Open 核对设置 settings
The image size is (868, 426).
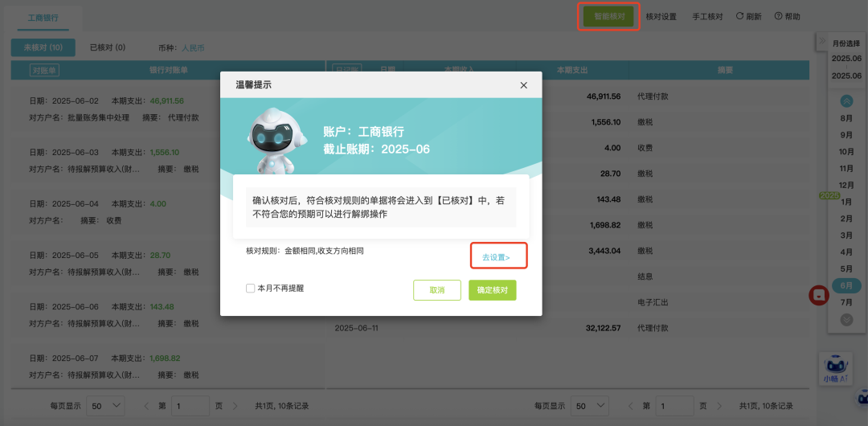tap(661, 17)
